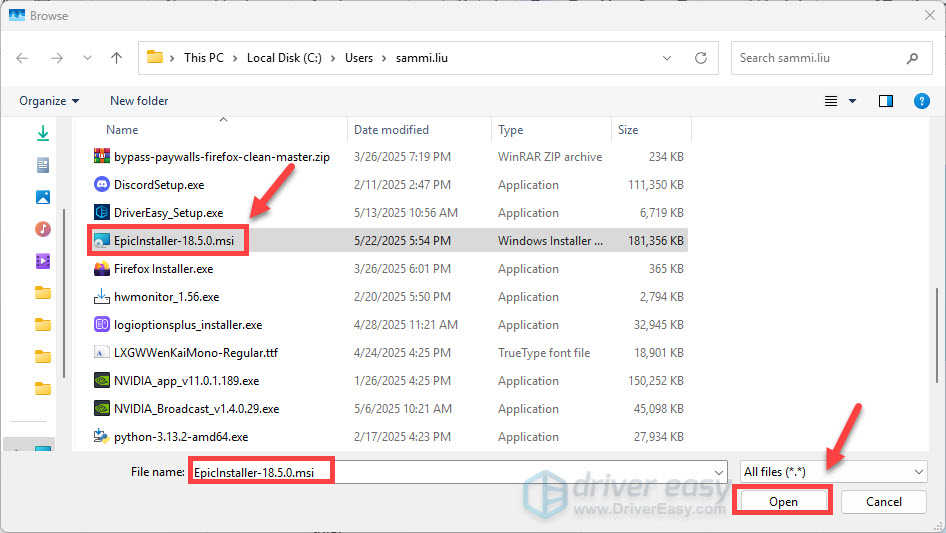Viewport: 946px width, 533px height.
Task: Go up one folder level
Action: [116, 58]
